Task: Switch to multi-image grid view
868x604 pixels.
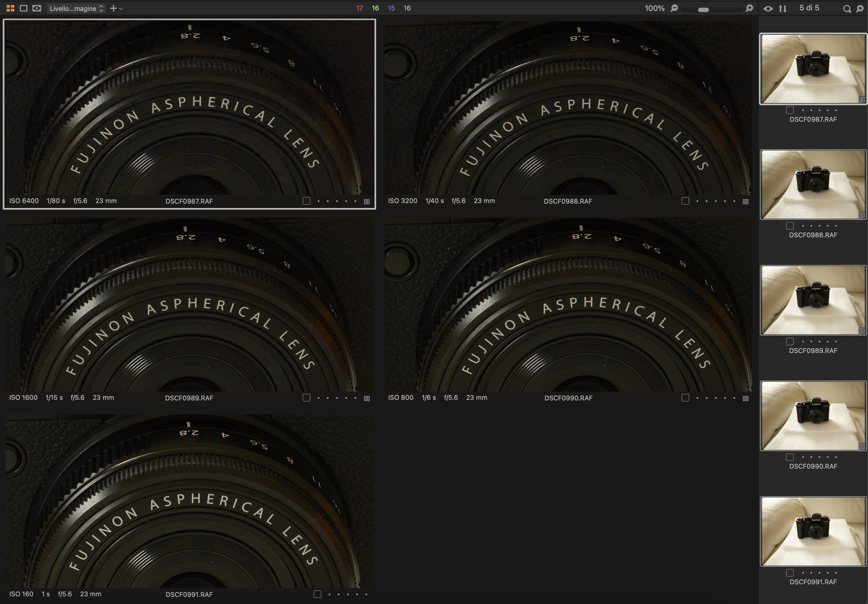Action: click(10, 8)
